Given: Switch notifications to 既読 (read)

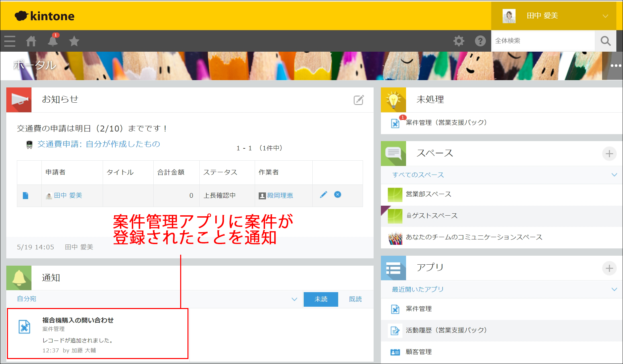Looking at the screenshot, I should (x=355, y=299).
